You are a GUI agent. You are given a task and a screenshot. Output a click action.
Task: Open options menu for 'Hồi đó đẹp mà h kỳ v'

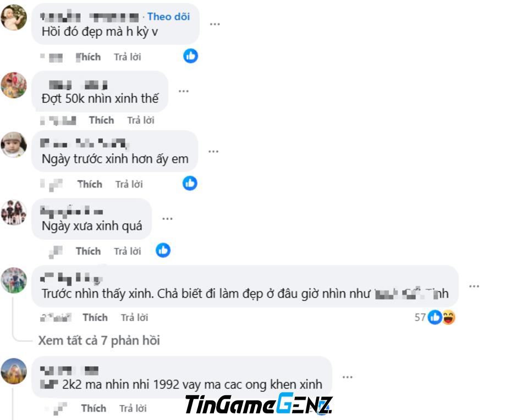pos(215,24)
